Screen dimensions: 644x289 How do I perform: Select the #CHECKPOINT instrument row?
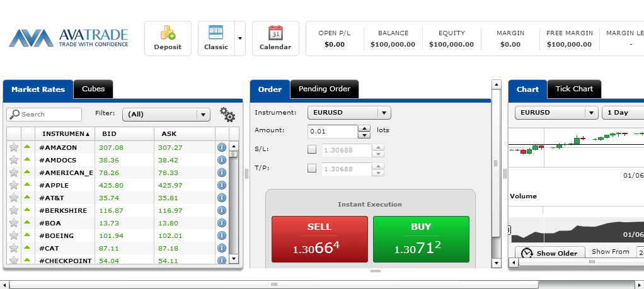pyautogui.click(x=117, y=261)
